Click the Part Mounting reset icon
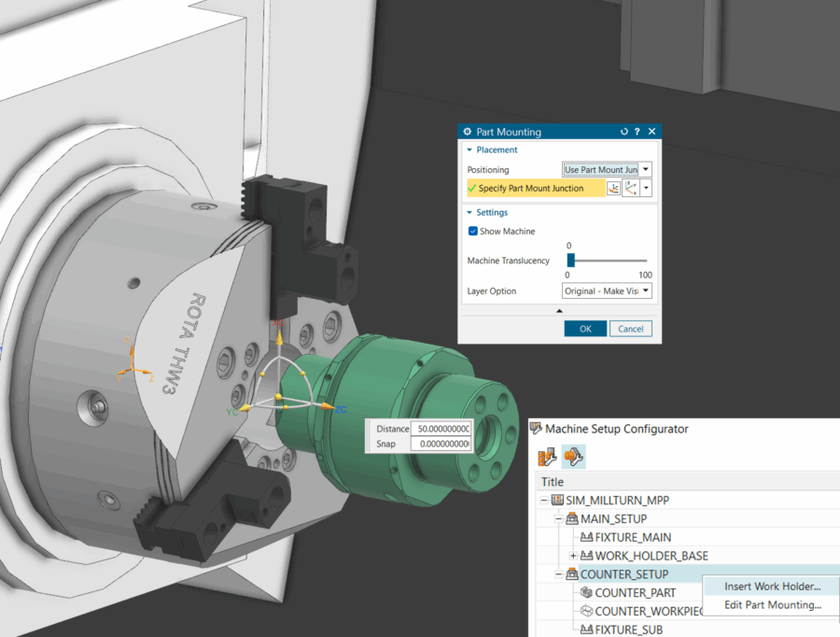Image resolution: width=840 pixels, height=637 pixels. point(624,132)
